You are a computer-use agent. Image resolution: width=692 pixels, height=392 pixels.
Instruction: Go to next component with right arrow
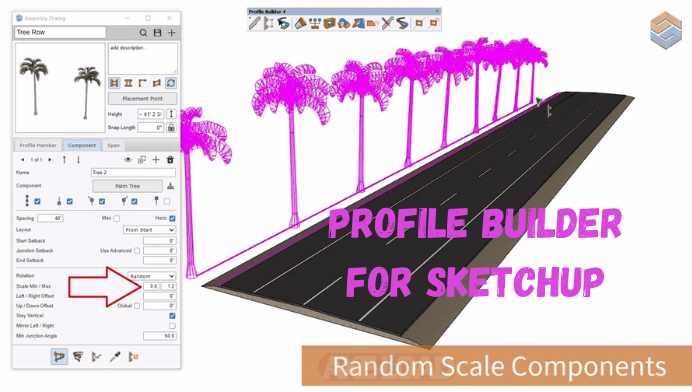[50, 160]
